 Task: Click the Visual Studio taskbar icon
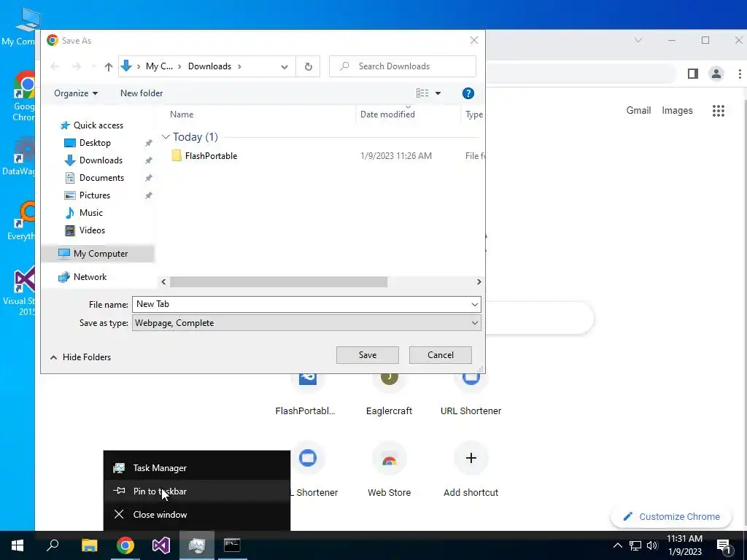coord(161,545)
